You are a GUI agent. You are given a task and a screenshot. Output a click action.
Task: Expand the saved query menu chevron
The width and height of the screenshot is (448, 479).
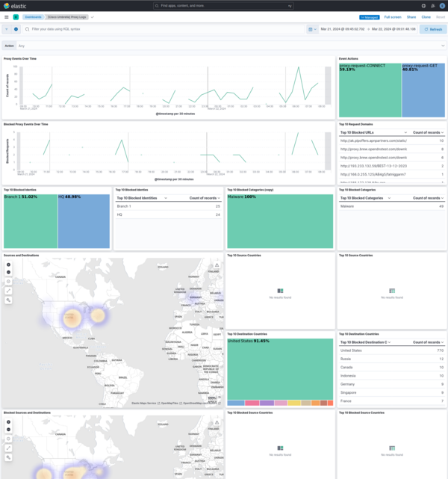point(7,29)
